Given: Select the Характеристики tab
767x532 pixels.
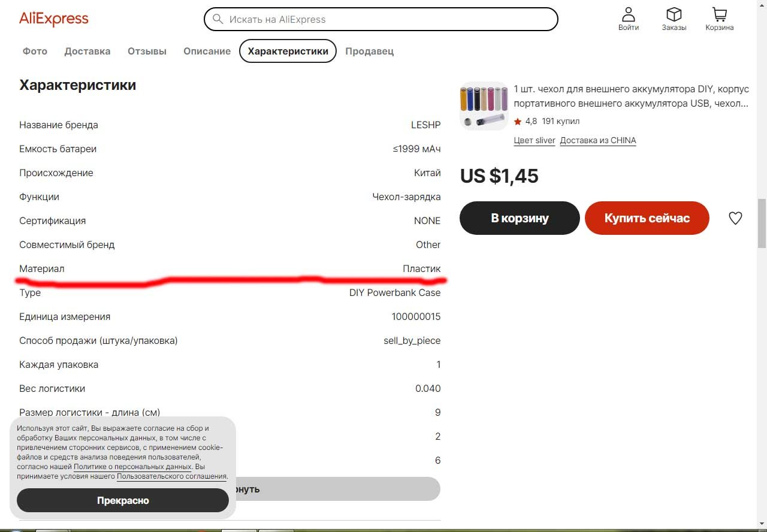Looking at the screenshot, I should tap(288, 51).
